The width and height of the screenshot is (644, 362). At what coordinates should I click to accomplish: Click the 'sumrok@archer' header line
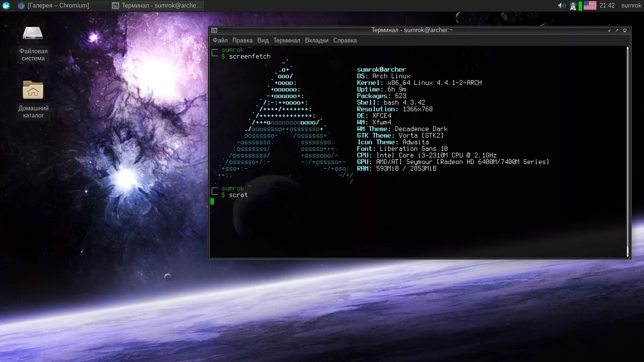click(x=381, y=70)
